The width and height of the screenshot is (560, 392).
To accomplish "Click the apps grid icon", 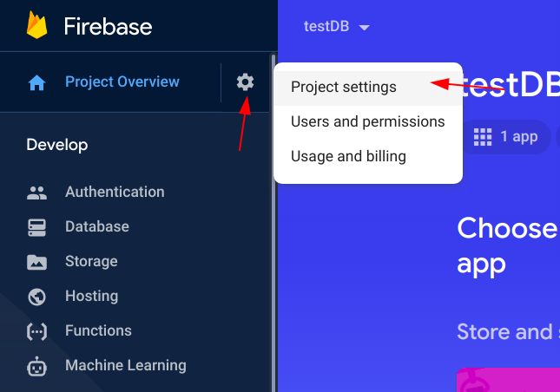I will (483, 137).
